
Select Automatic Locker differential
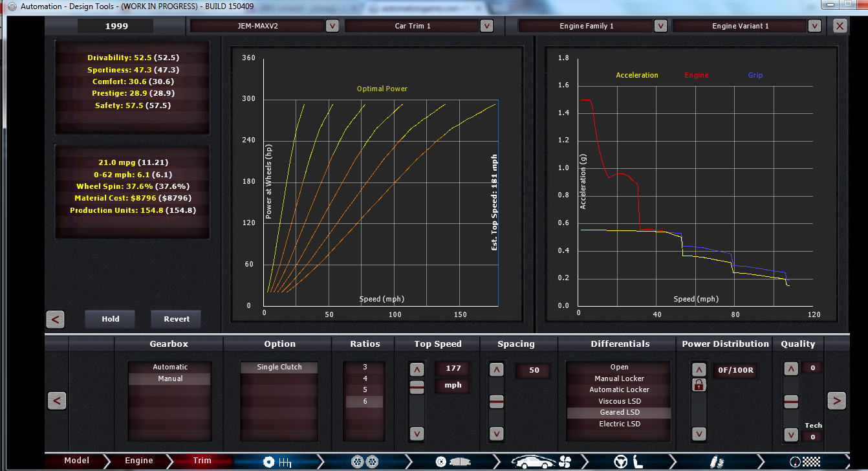click(x=619, y=389)
